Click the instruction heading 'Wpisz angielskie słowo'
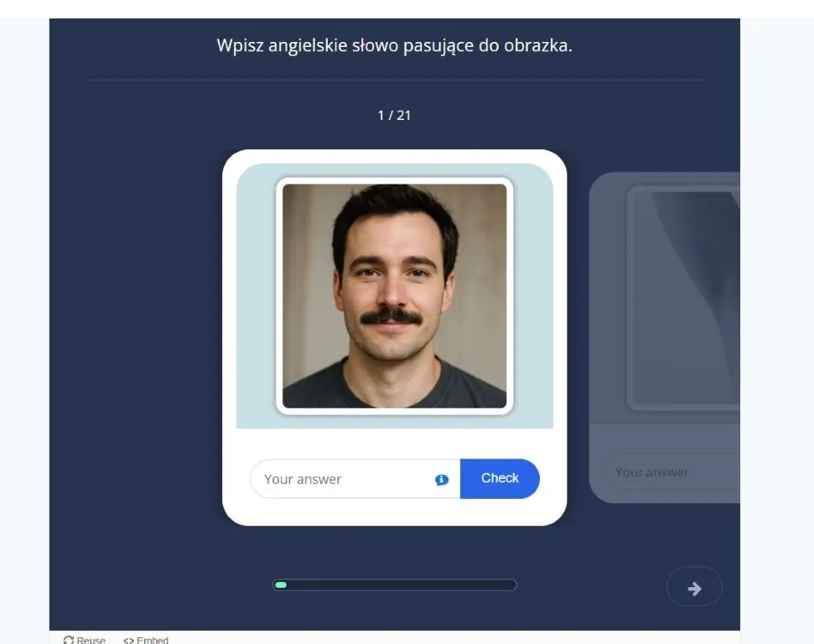The width and height of the screenshot is (814, 644). pyautogui.click(x=394, y=45)
